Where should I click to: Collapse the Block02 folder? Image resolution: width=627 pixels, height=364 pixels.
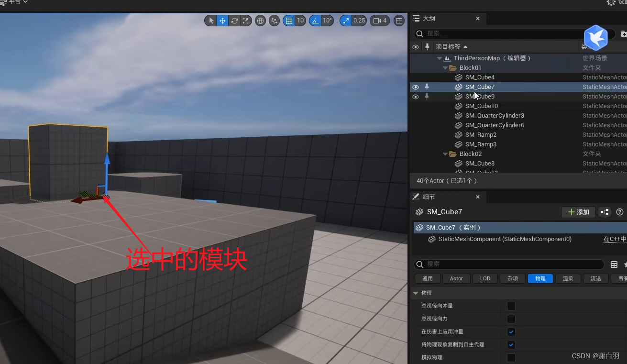coord(445,154)
